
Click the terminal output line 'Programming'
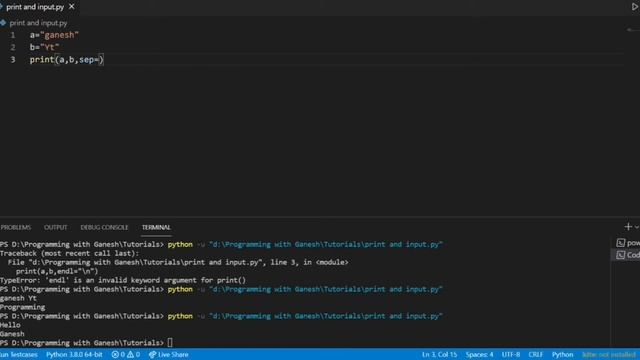click(x=22, y=307)
